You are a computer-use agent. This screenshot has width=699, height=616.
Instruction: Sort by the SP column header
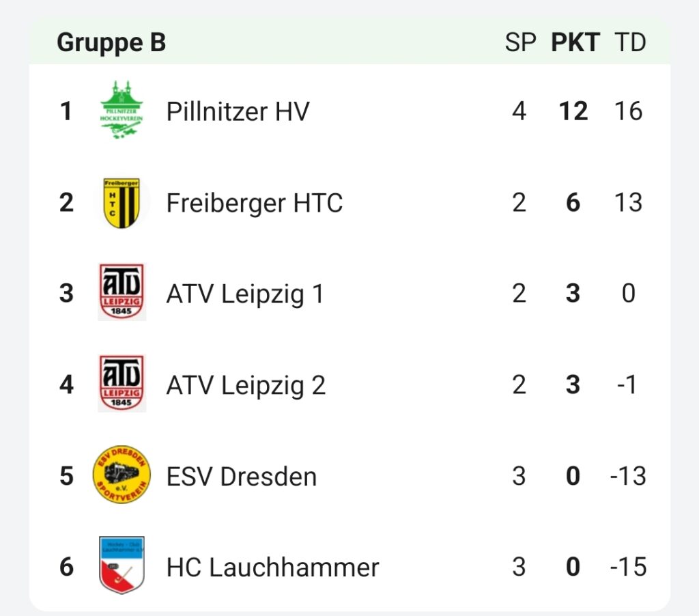(x=520, y=43)
